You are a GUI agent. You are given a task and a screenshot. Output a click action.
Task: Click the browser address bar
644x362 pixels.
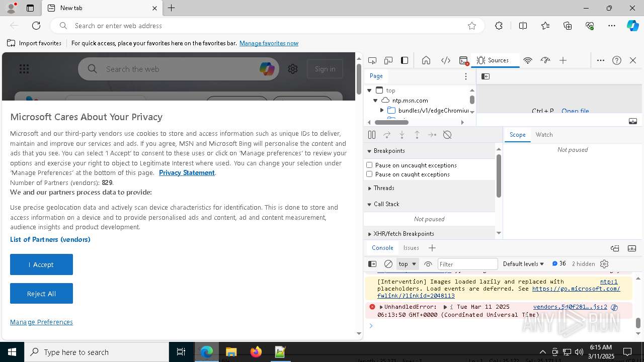[267, 26]
